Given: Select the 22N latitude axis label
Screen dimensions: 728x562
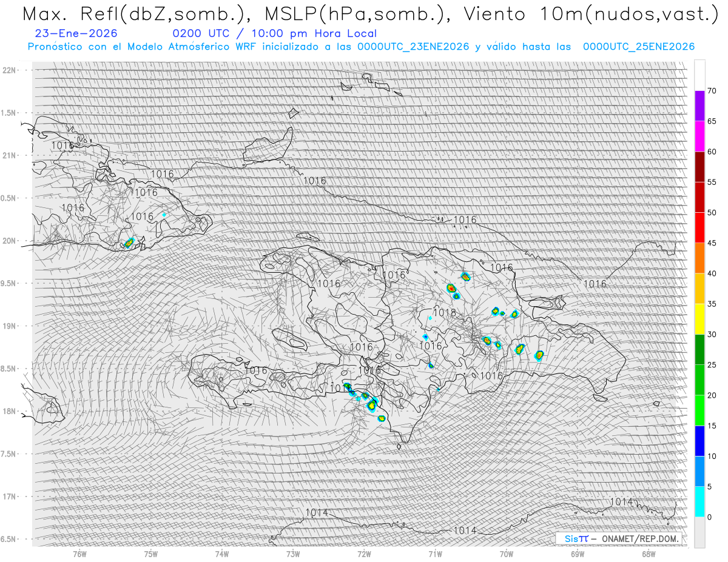Looking at the screenshot, I should point(10,70).
